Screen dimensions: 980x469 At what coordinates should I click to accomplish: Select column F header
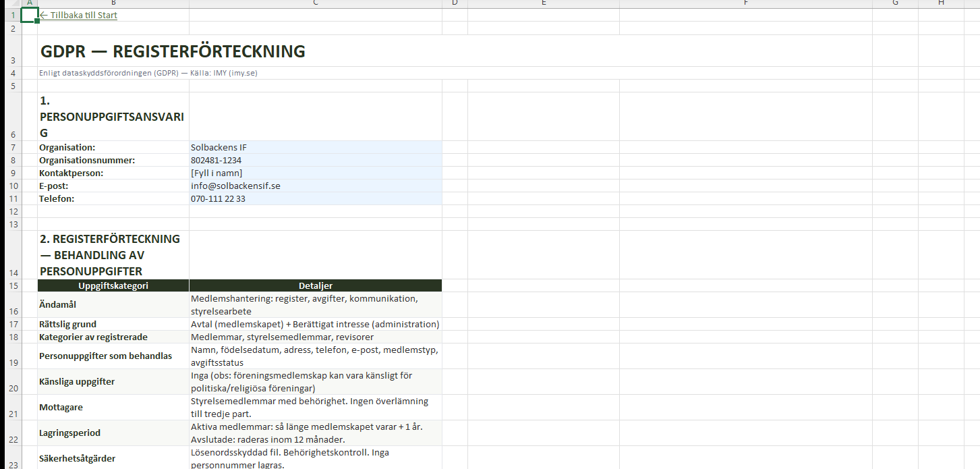[x=745, y=3]
